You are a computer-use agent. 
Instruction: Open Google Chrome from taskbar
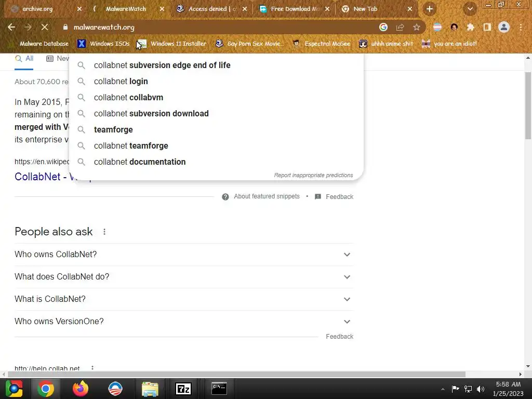pos(46,389)
